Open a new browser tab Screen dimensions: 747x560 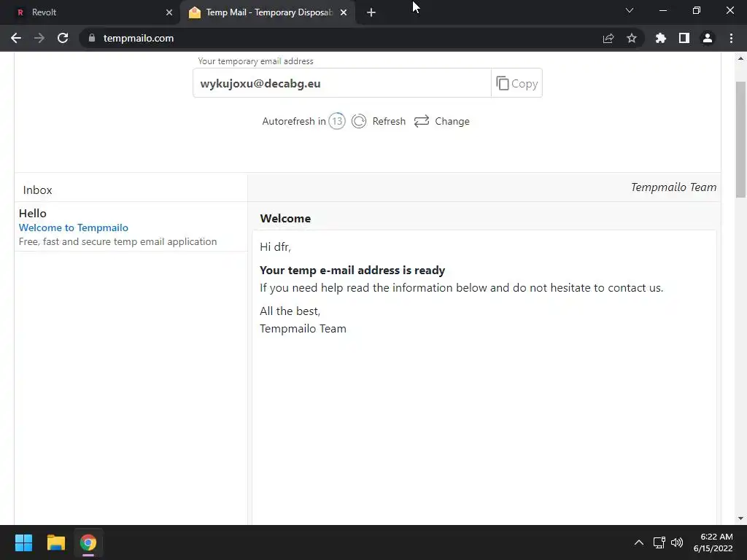[371, 12]
